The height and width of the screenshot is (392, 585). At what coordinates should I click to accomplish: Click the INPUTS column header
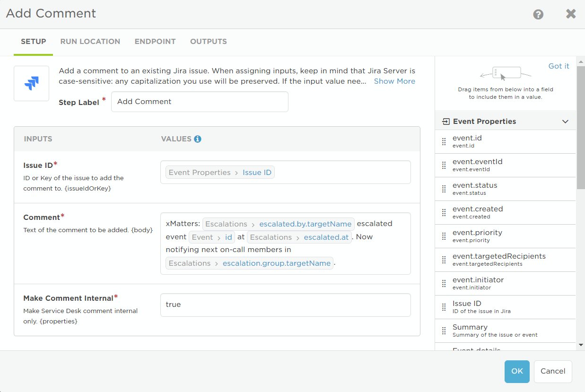tap(38, 139)
